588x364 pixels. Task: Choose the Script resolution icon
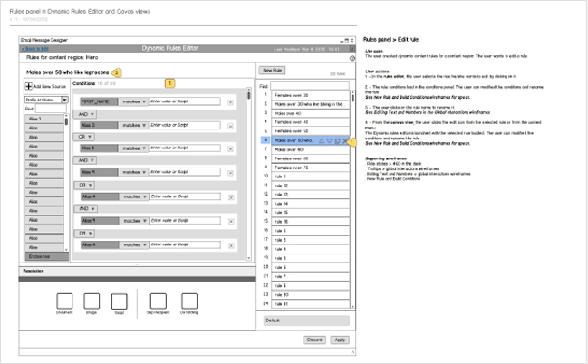coord(120,302)
